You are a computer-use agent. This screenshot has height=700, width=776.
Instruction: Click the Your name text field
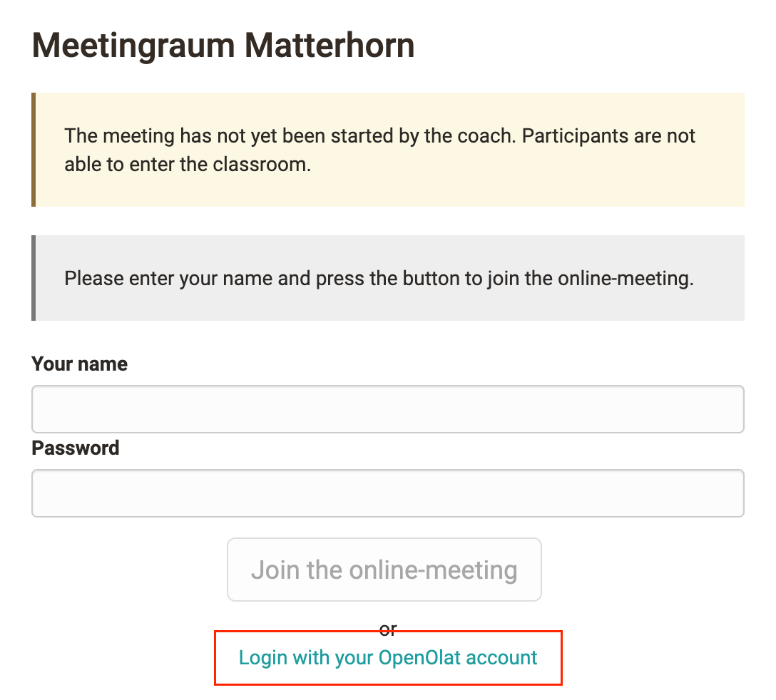[388, 409]
